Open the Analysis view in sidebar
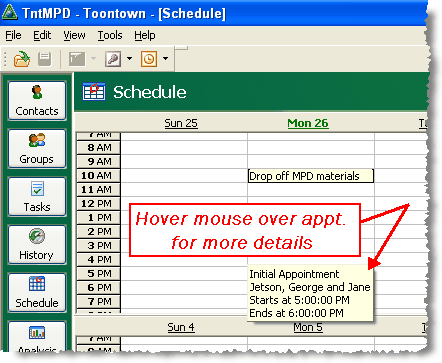The height and width of the screenshot is (363, 442). tap(37, 337)
